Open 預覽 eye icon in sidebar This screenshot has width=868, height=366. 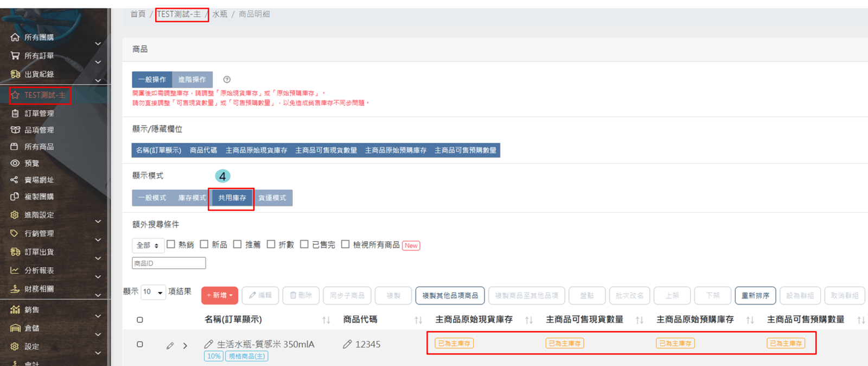tap(15, 163)
